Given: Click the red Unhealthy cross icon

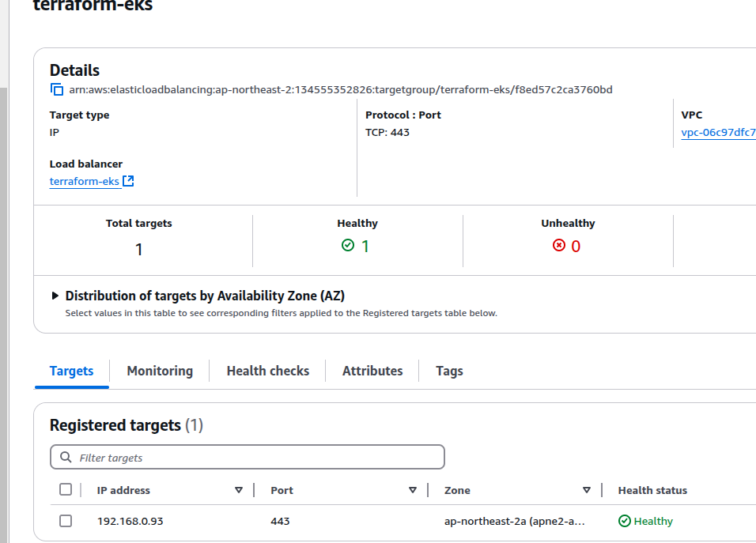Looking at the screenshot, I should 559,246.
